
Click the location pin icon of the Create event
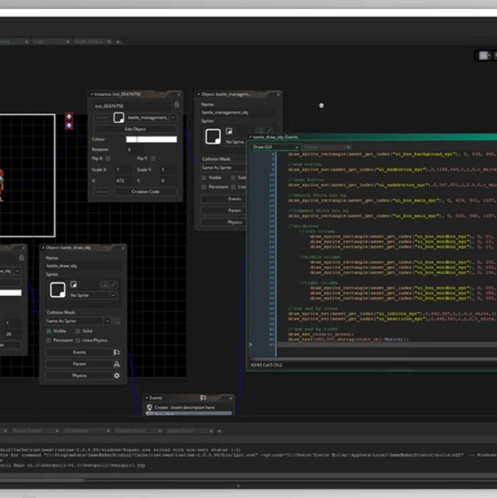click(x=149, y=407)
